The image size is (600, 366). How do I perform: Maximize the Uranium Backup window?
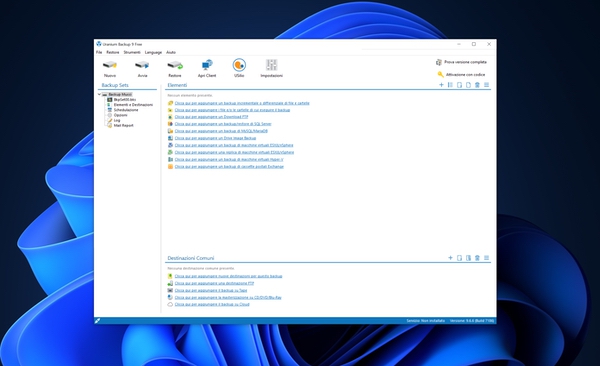pos(474,44)
